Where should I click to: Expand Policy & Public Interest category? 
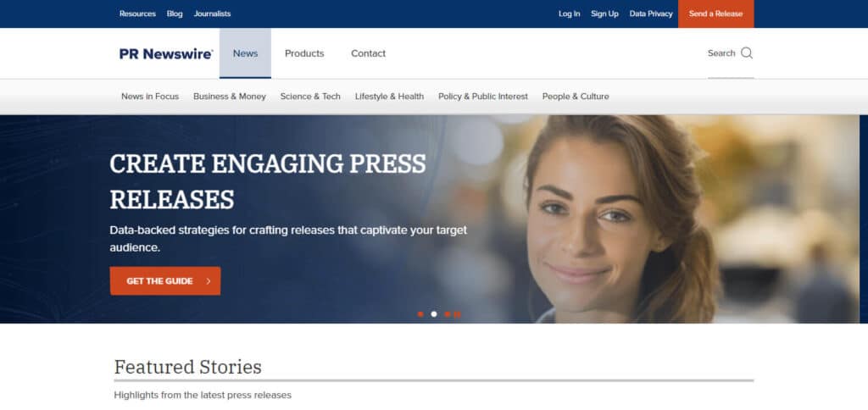coord(482,97)
